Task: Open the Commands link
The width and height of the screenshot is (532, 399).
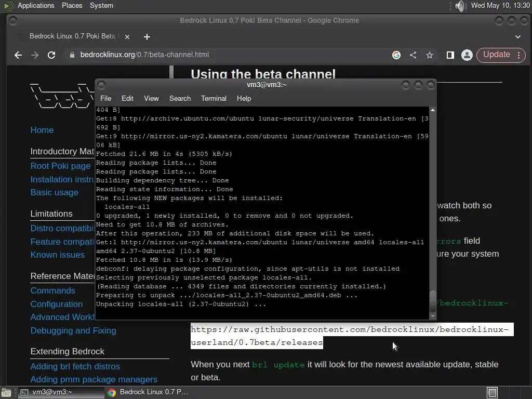Action: click(x=52, y=291)
